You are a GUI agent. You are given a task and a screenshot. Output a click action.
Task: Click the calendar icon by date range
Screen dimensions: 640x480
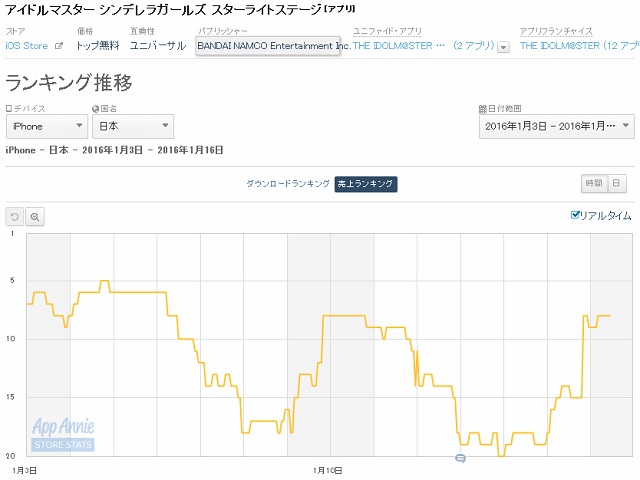coord(483,108)
